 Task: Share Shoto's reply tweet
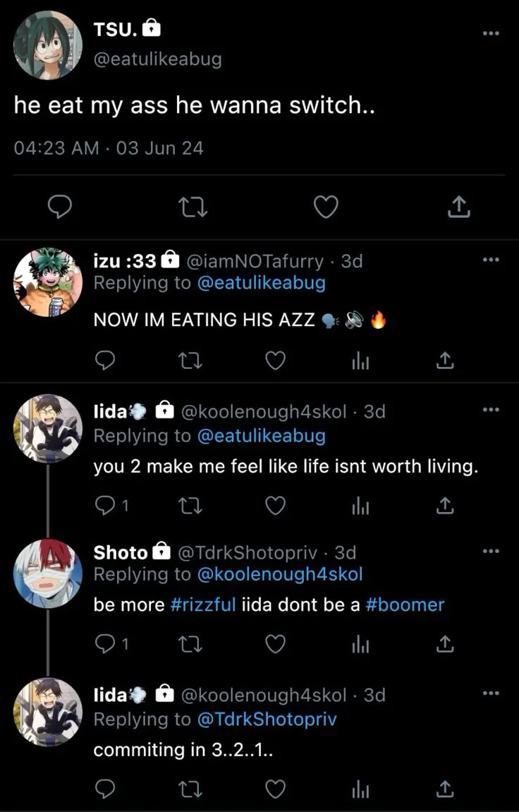point(444,644)
